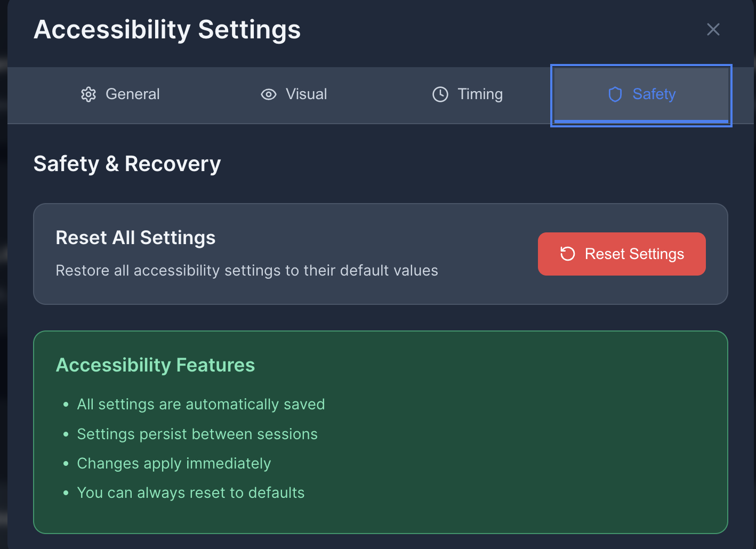Click 'Settings persist between sessions' bullet
The height and width of the screenshot is (549, 756).
pos(197,434)
